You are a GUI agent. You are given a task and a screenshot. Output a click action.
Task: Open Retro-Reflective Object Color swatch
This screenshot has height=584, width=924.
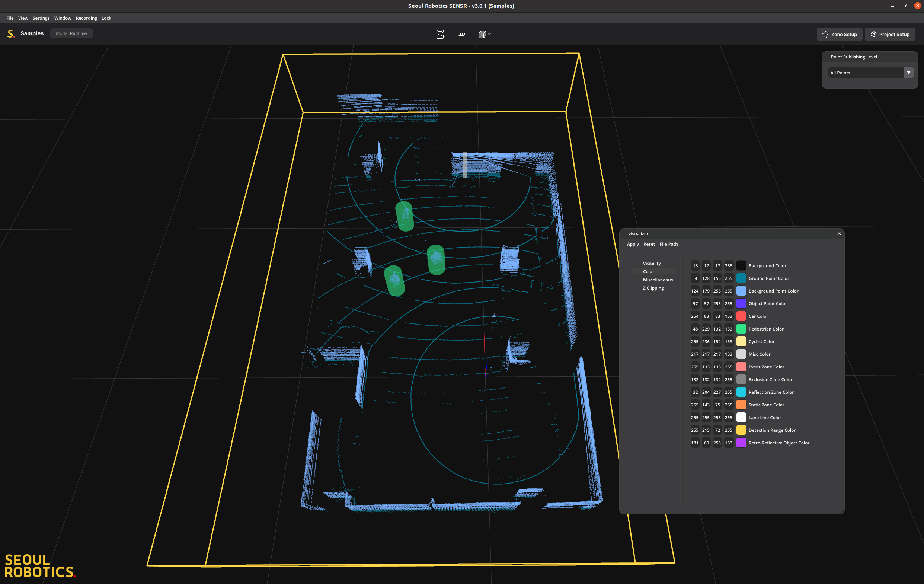(741, 443)
